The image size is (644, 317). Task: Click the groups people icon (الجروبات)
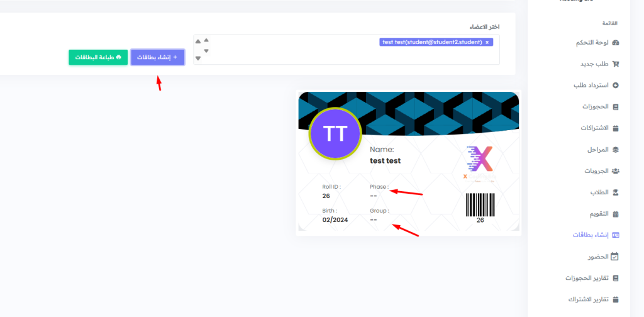[x=615, y=171]
